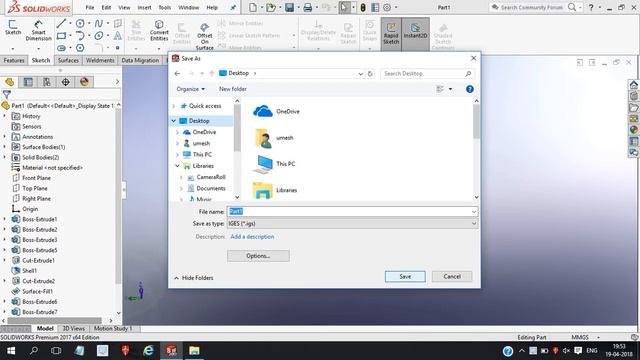The width and height of the screenshot is (640, 360).
Task: Click the Save button
Action: point(405,277)
